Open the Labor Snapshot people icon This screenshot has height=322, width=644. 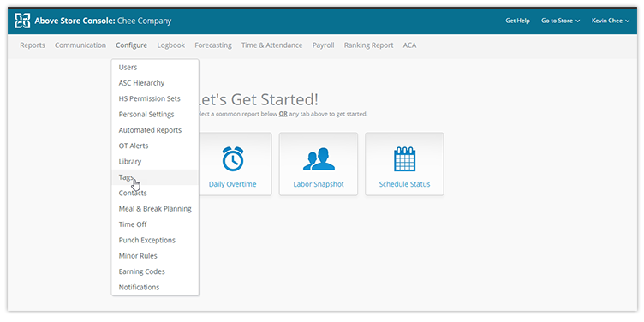(319, 159)
